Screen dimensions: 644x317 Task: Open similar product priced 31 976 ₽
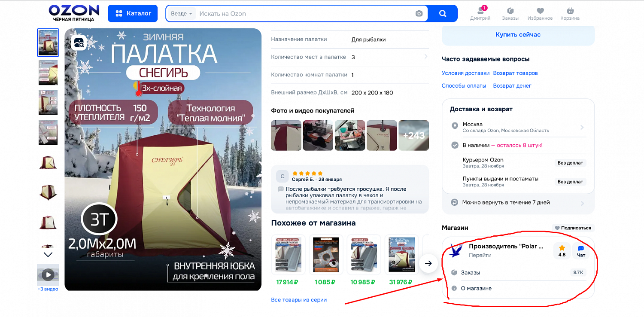(x=401, y=260)
